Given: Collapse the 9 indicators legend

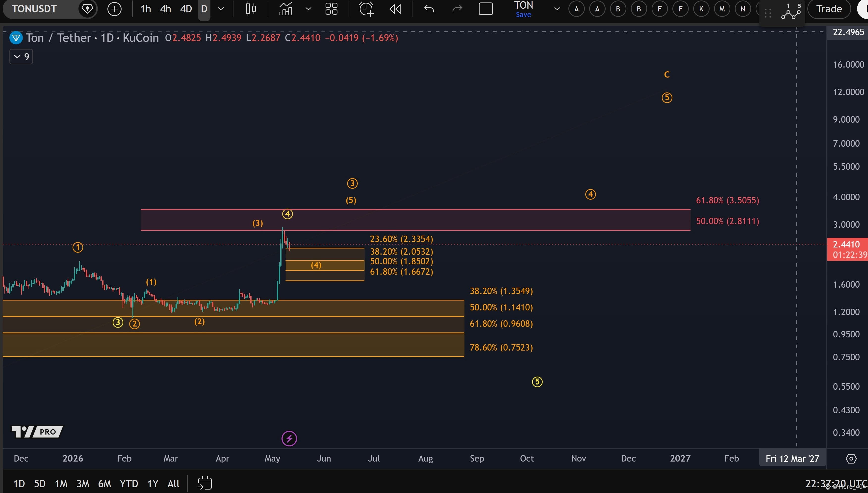Looking at the screenshot, I should [x=21, y=56].
